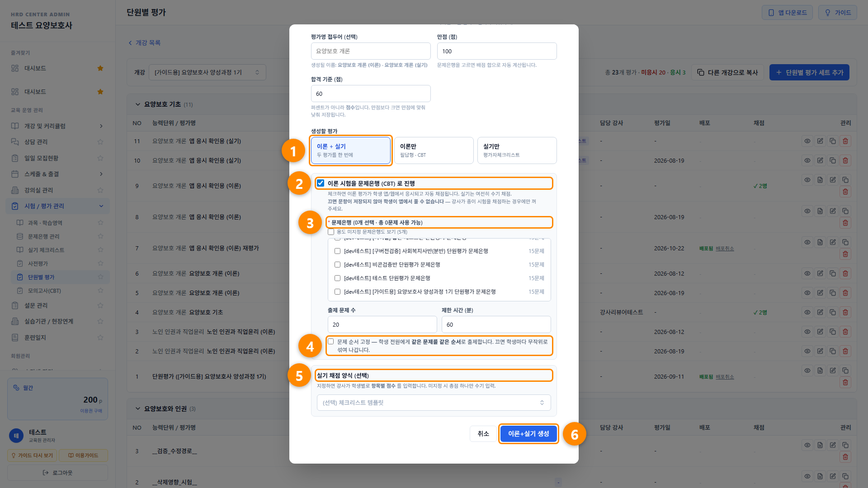
Task: Click the 평가명 접두어 input field
Action: tap(371, 51)
